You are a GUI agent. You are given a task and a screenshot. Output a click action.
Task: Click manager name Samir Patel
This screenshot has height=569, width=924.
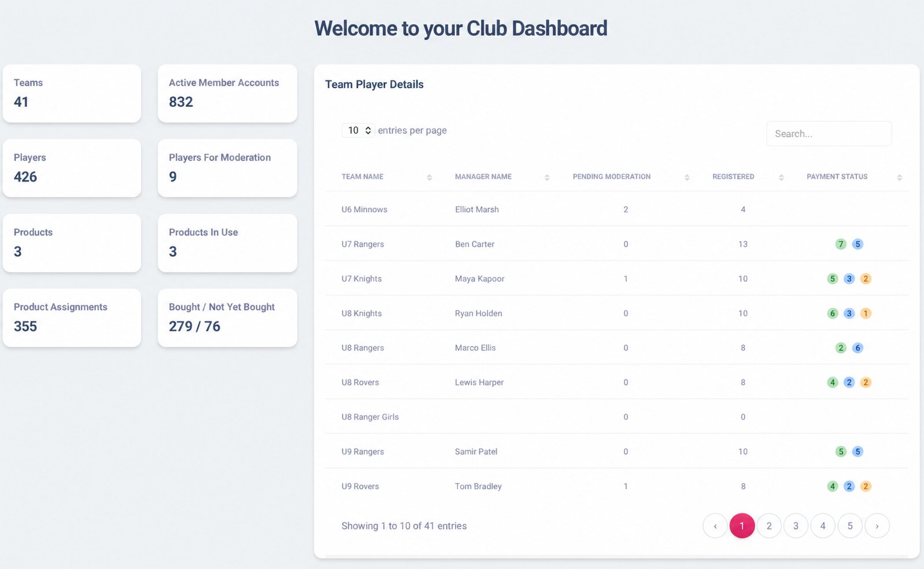[x=476, y=452]
